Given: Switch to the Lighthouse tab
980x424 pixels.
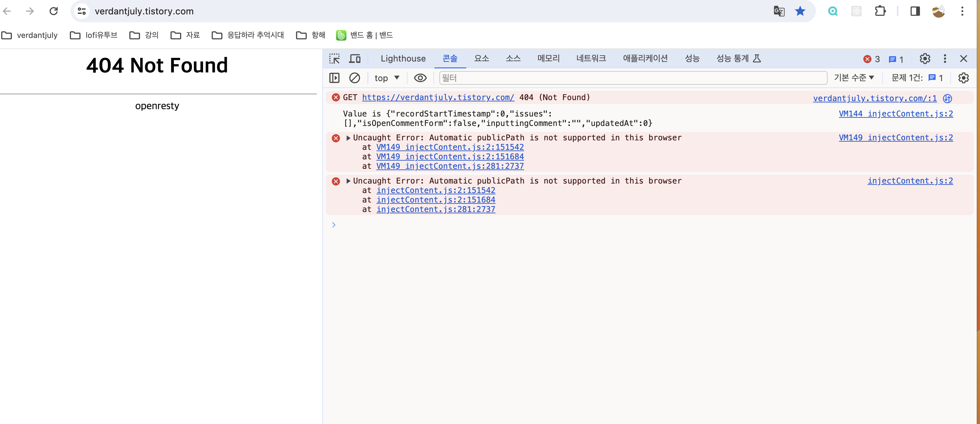Looking at the screenshot, I should click(403, 59).
